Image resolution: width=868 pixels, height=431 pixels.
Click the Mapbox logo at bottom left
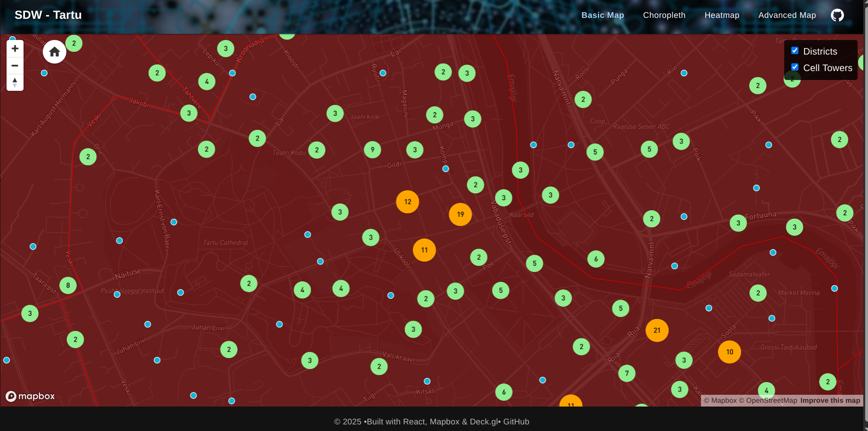30,396
